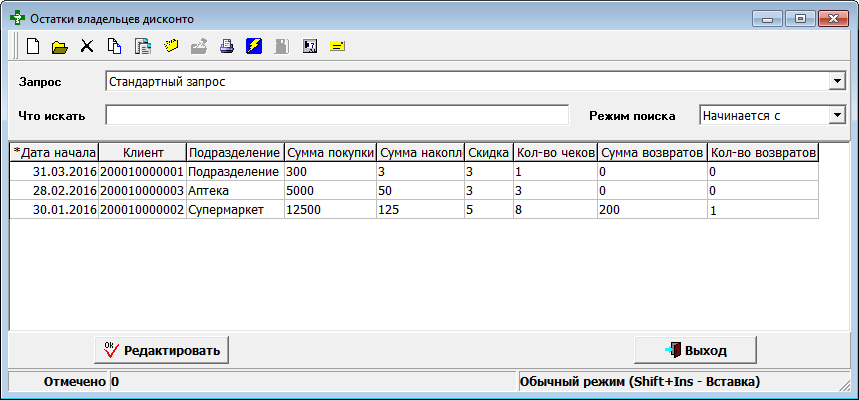The height and width of the screenshot is (400, 859).
Task: Sort by the Дата начала column header
Action: [54, 152]
